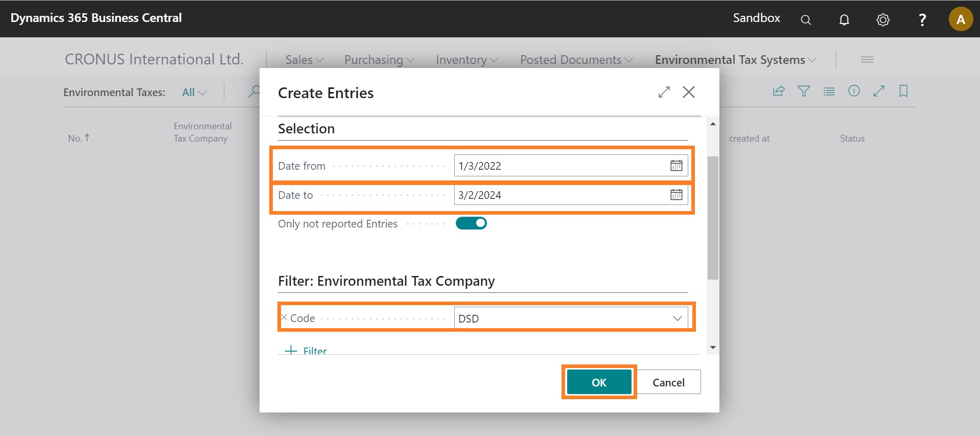Toggle Only not reported Entries switch

pyautogui.click(x=471, y=223)
